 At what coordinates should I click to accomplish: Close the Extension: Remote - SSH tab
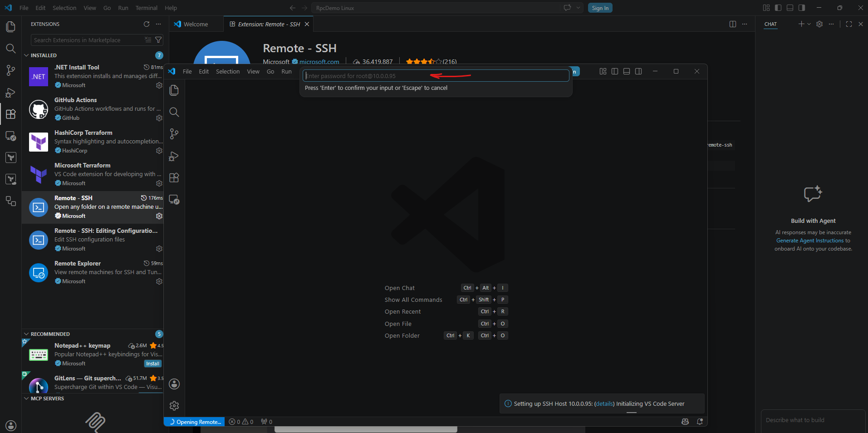[307, 24]
